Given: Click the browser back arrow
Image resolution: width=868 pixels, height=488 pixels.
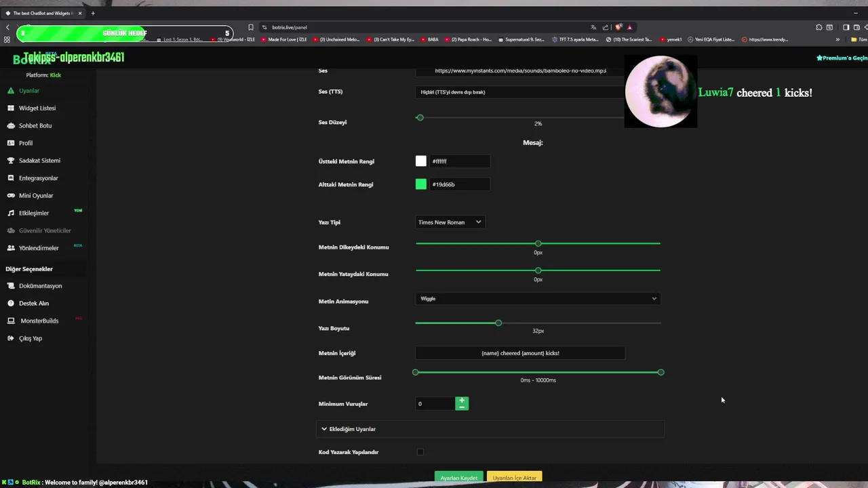Looking at the screenshot, I should [7, 27].
